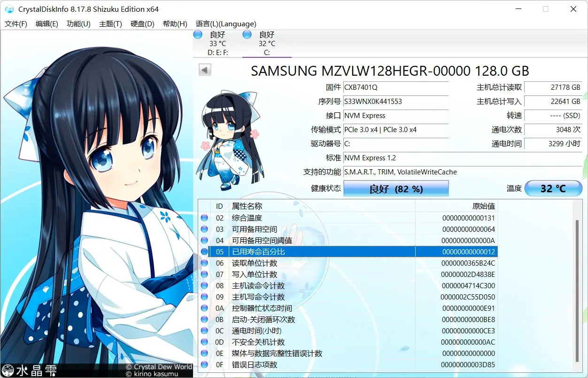Switch to the D: E: F: disk tab
Screen dimensions: 588x378
pyautogui.click(x=217, y=43)
